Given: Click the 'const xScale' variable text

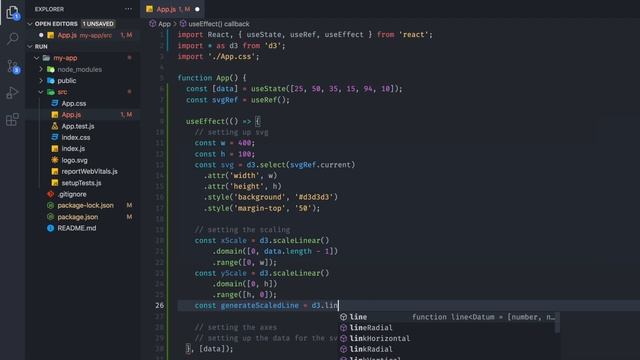Looking at the screenshot, I should tap(220, 240).
